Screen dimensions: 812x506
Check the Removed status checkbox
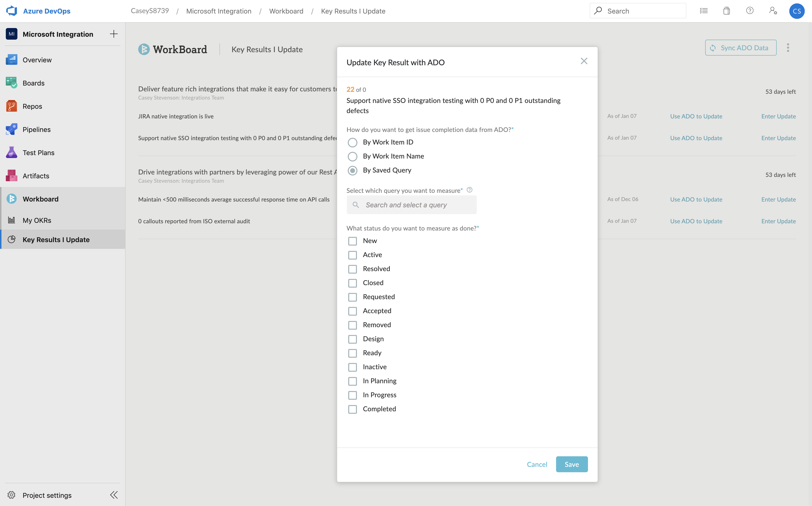[352, 325]
